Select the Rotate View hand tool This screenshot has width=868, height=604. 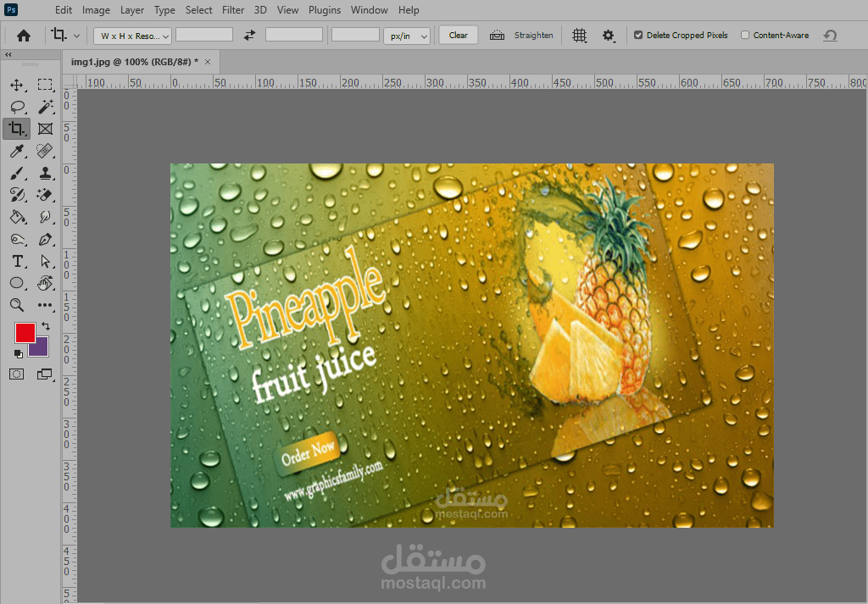point(45,283)
